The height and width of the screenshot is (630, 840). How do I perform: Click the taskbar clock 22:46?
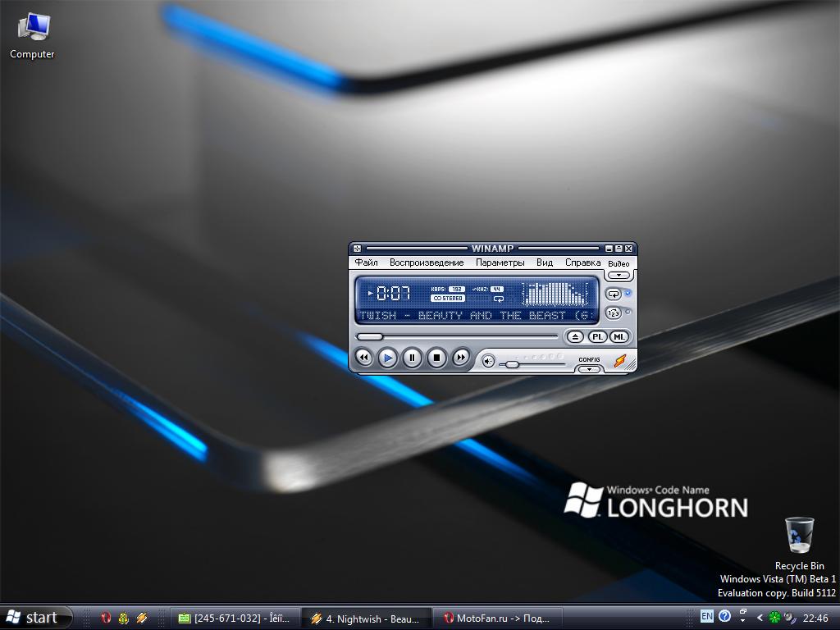coord(815,619)
